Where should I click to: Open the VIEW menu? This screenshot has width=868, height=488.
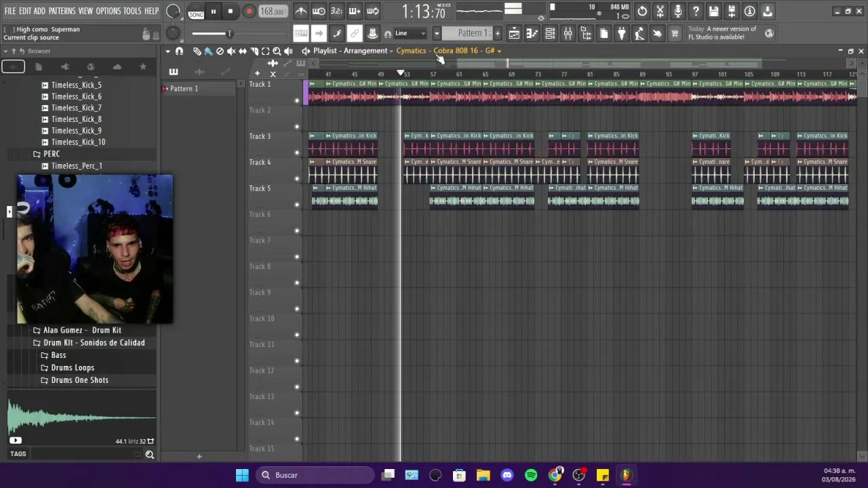(85, 11)
